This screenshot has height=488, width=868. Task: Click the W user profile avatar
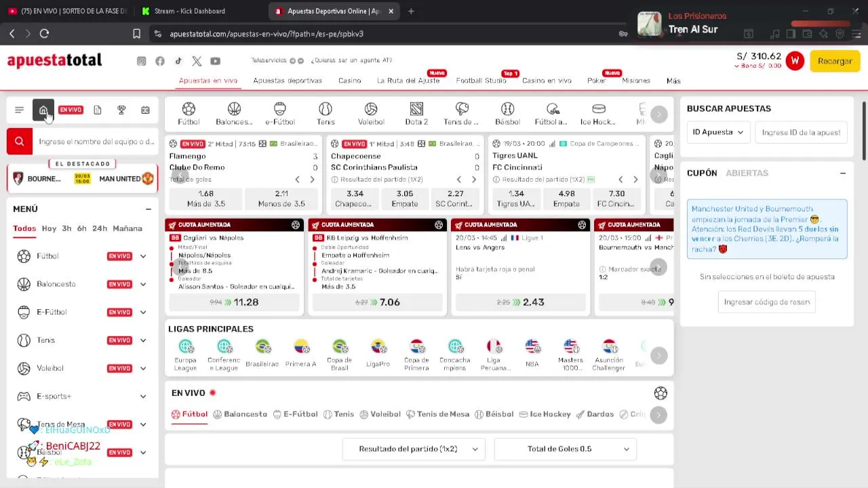[x=795, y=61]
